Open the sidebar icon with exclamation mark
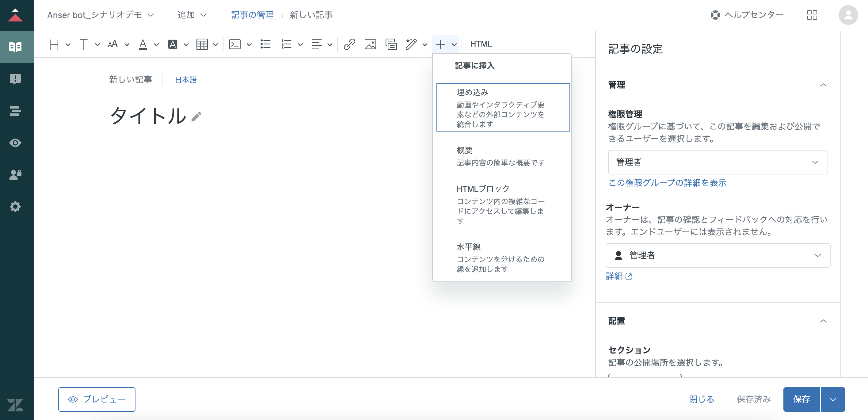This screenshot has height=420, width=868. tap(16, 79)
